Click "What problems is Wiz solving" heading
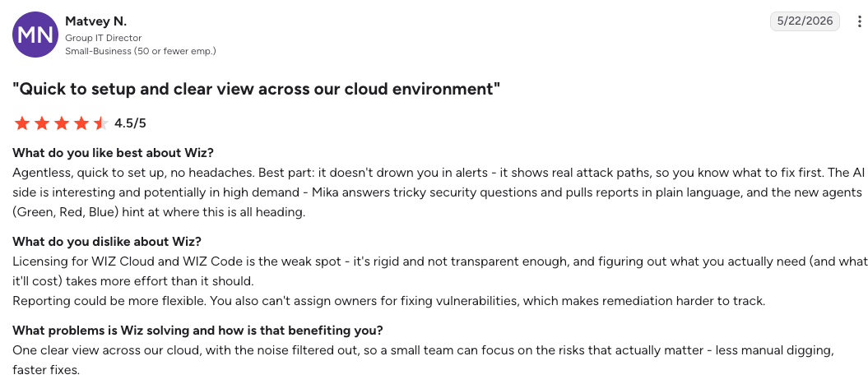Screen dimensions: 868x384 pos(197,331)
